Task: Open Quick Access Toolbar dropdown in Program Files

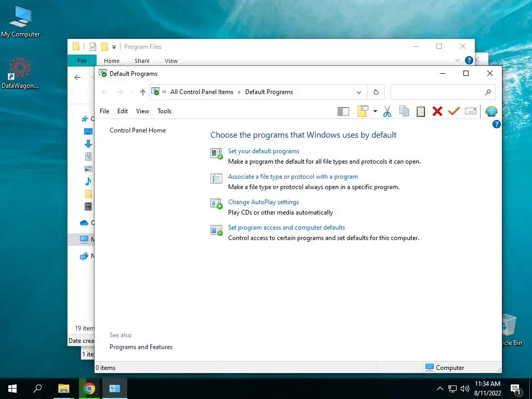Action: [x=114, y=47]
